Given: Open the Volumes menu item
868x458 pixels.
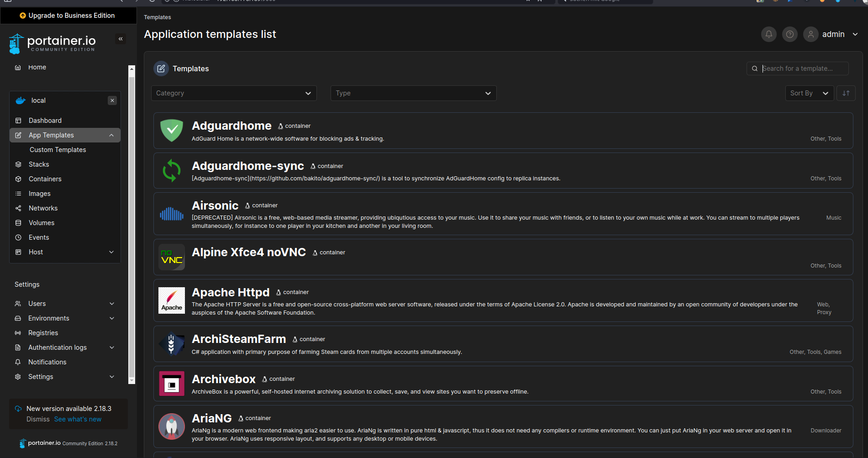Looking at the screenshot, I should (65, 223).
